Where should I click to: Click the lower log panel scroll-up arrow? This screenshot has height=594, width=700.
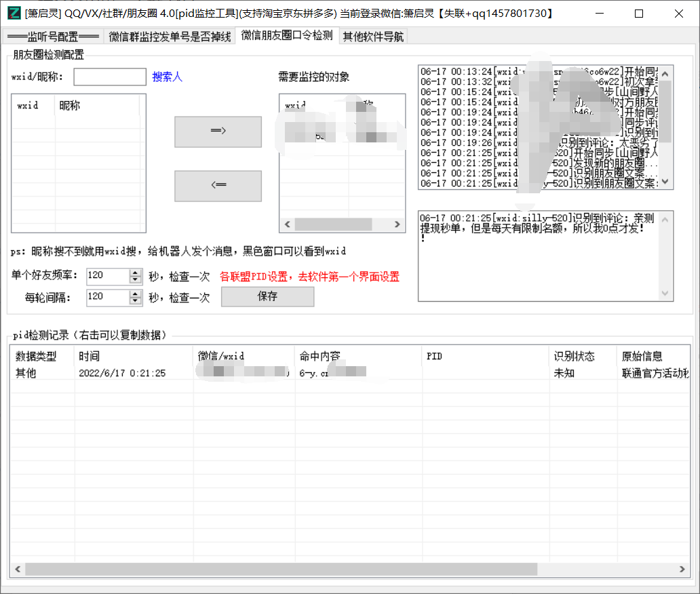pos(665,220)
